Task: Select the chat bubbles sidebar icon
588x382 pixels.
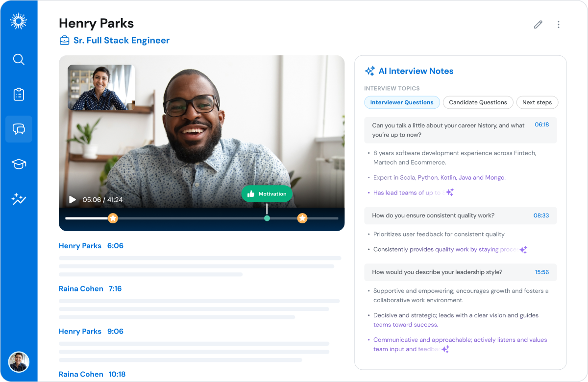Action: 19,129
